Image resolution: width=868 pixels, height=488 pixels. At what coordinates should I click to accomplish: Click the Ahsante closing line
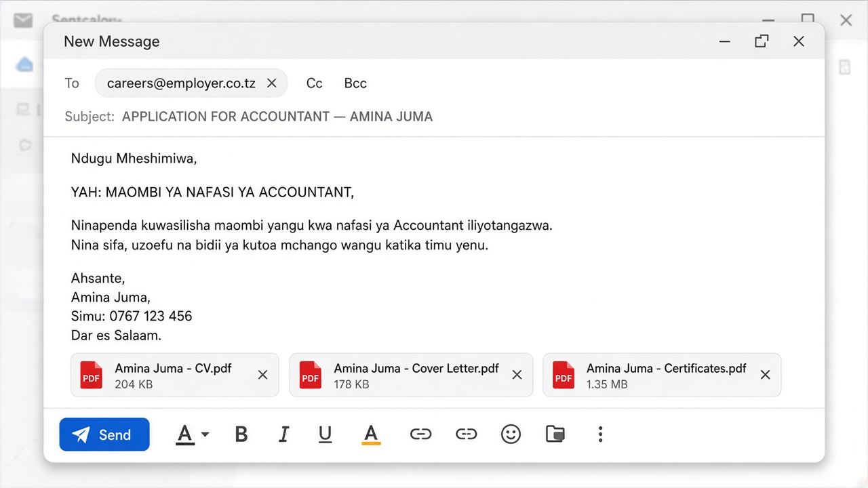point(98,278)
